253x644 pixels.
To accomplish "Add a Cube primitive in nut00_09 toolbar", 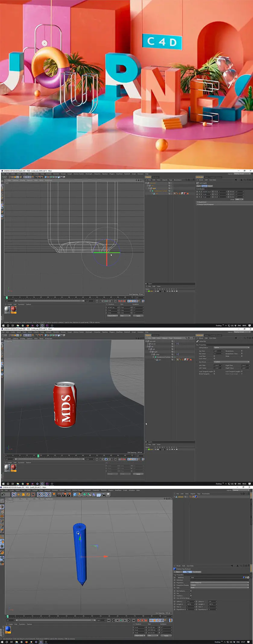I will [x=75, y=495].
